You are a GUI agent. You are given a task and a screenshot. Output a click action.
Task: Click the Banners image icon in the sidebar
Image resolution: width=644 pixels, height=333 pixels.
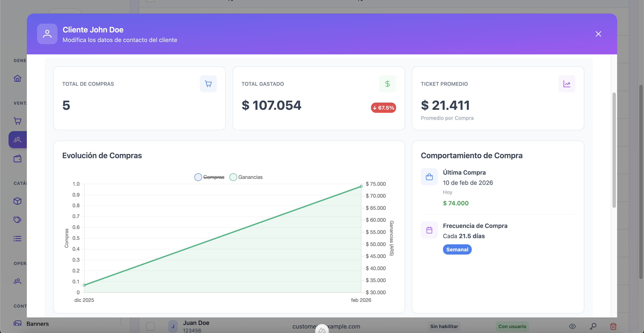pos(17,323)
